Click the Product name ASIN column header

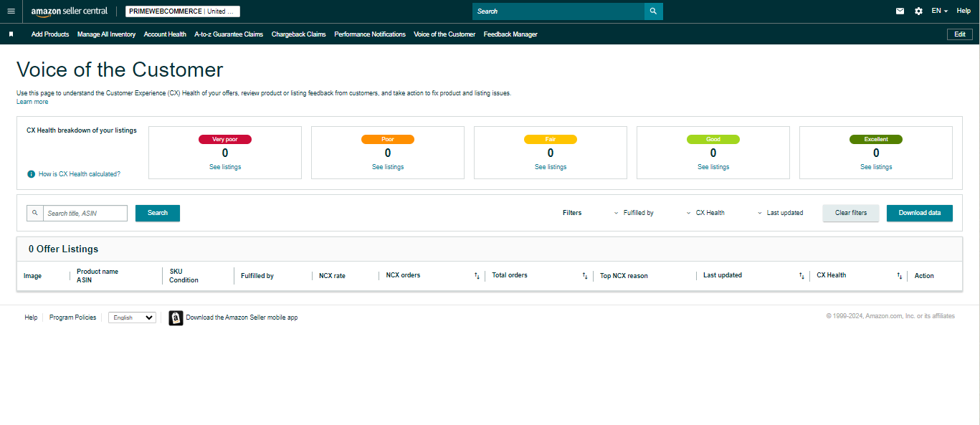click(97, 276)
